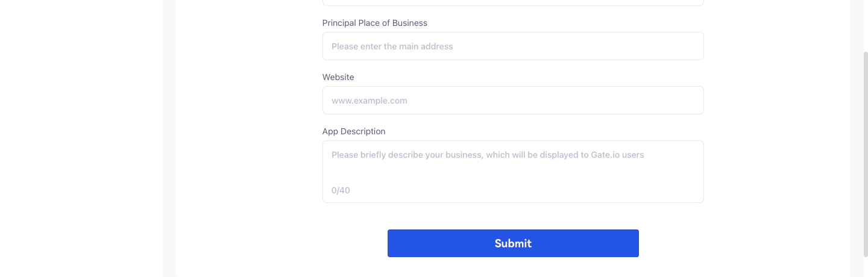
Task: Click the partially visible field at top
Action: (x=512, y=2)
